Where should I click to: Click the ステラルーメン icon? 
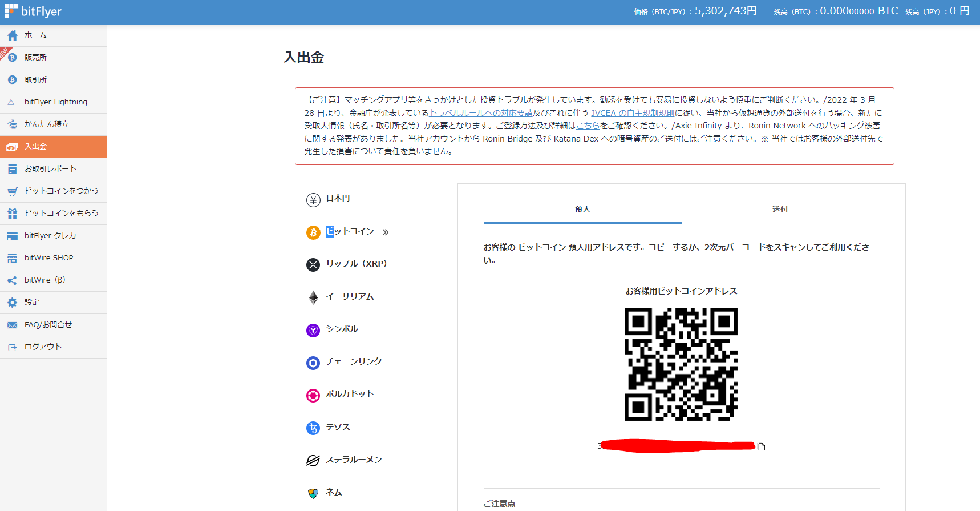click(x=313, y=461)
